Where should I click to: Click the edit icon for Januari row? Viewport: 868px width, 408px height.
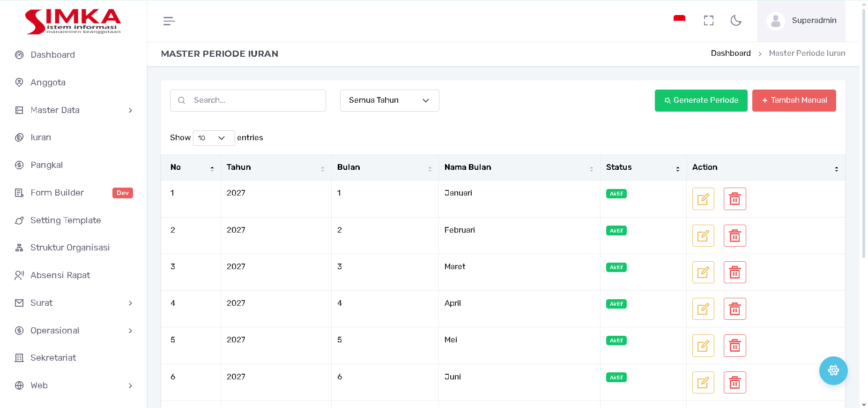tap(703, 199)
